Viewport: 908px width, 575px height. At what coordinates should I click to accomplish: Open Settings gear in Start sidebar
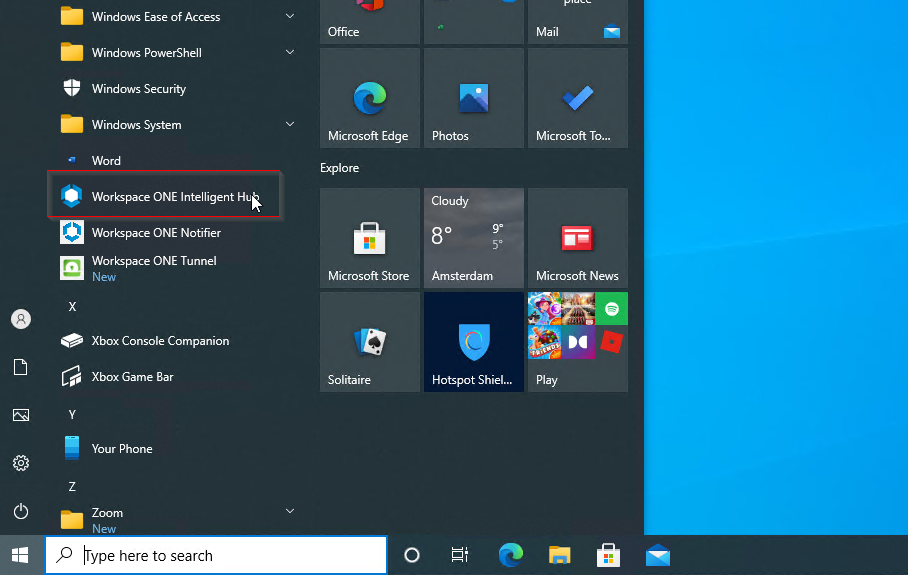click(x=21, y=463)
